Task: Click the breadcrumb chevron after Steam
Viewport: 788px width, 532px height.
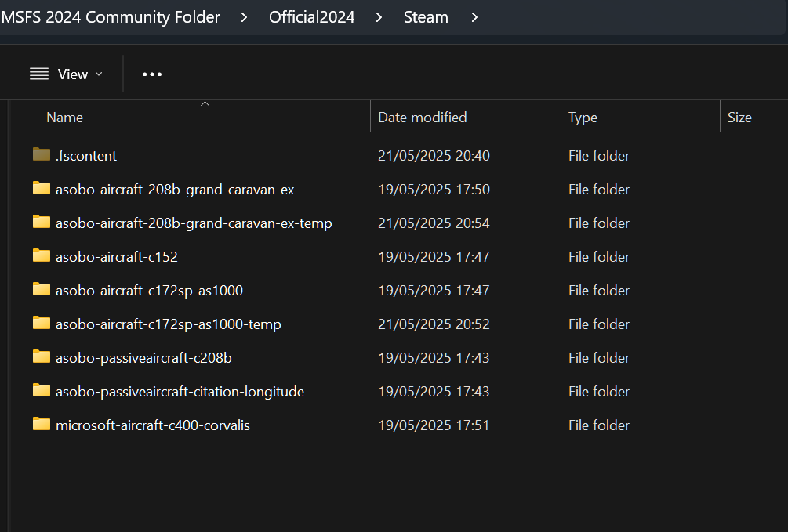Action: coord(474,16)
